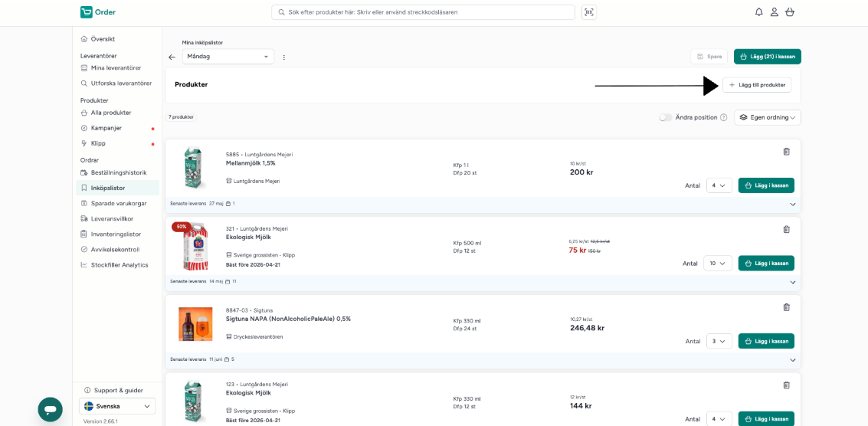Open Antal dropdown for Sigtuna NAPA

[719, 341]
